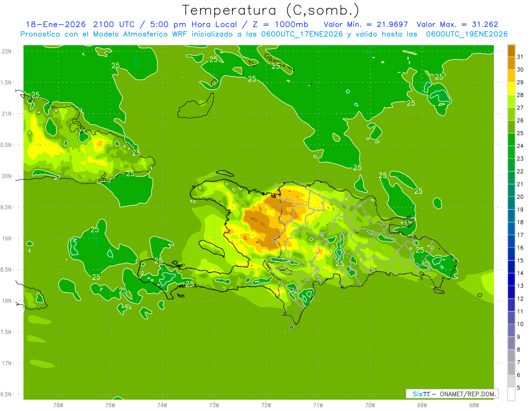532x411 pixels.
Task: Select the lime swatch between 27 and 28
Action: coord(512,102)
